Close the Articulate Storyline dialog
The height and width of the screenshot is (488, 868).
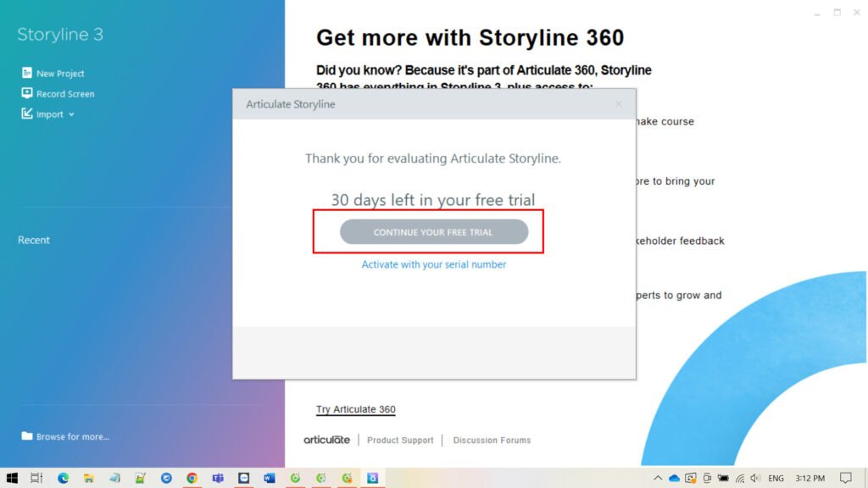tap(618, 104)
